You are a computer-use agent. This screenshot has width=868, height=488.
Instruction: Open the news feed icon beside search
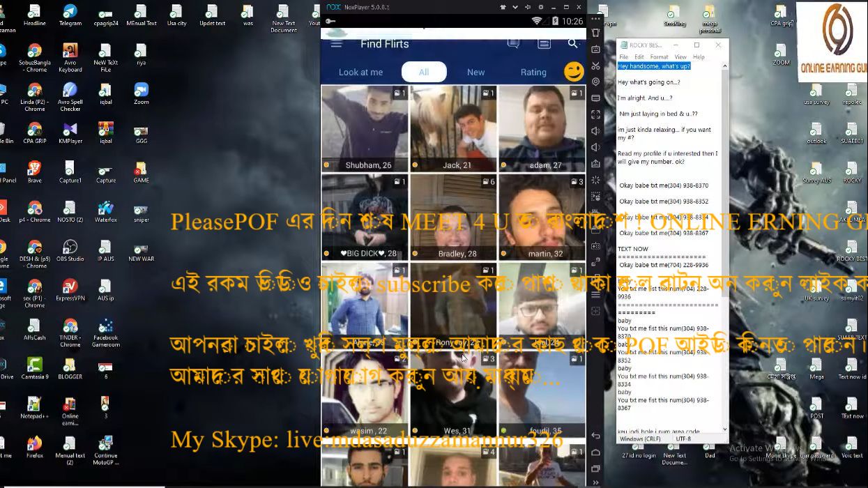click(544, 43)
